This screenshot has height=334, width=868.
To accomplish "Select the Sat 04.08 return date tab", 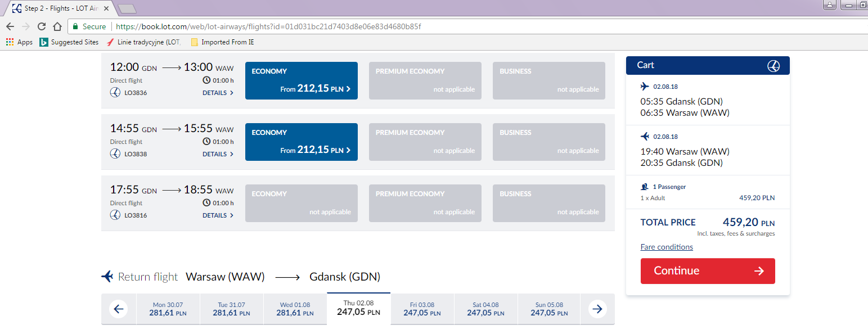I will click(x=485, y=309).
